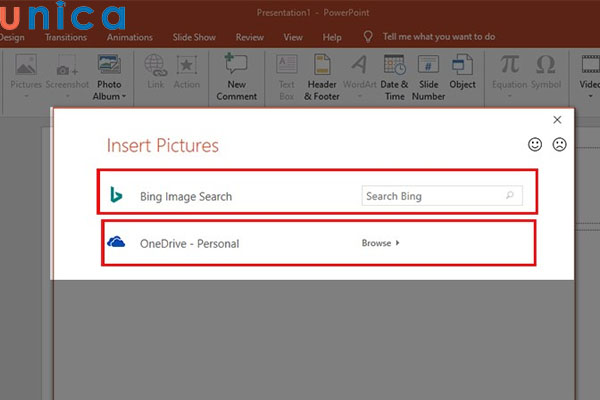The width and height of the screenshot is (600, 400).
Task: Open the View tab
Action: [293, 37]
